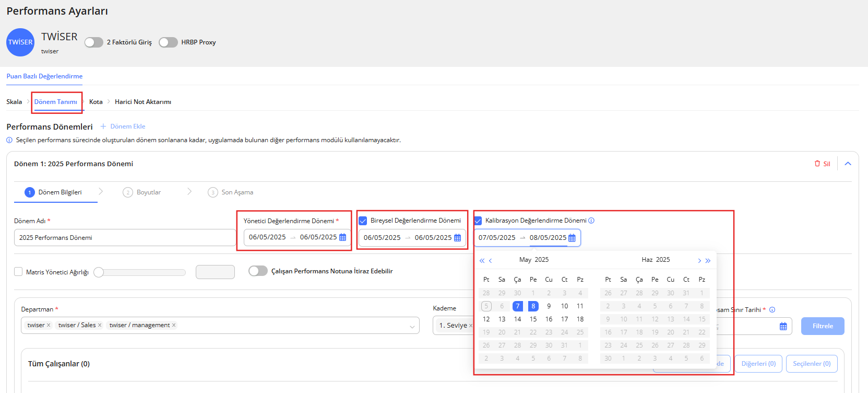868x393 pixels.
Task: Check the Matris Yönetici Ağırlığı checkbox
Action: (x=18, y=272)
